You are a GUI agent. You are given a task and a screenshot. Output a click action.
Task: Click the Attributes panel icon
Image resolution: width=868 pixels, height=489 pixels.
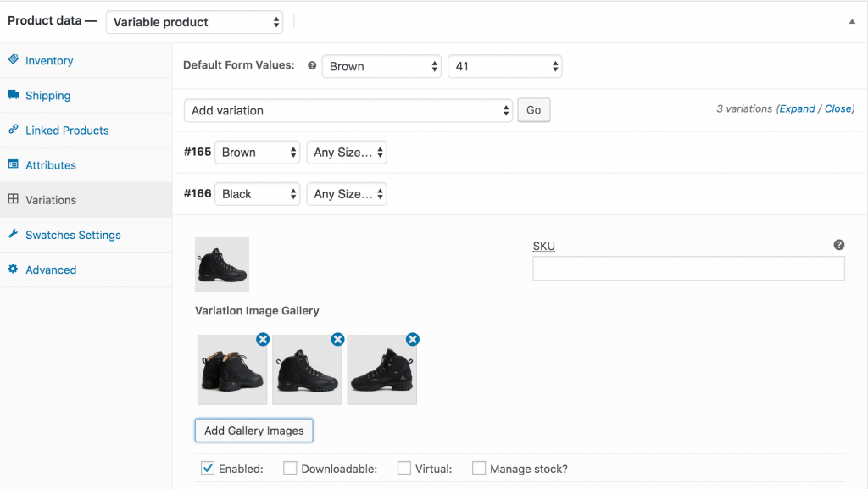pyautogui.click(x=13, y=164)
